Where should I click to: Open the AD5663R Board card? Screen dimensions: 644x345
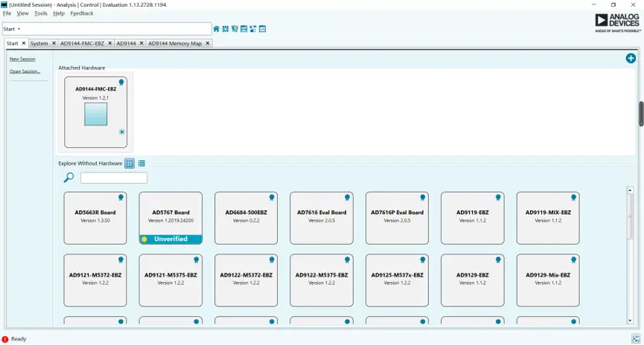[x=95, y=219]
